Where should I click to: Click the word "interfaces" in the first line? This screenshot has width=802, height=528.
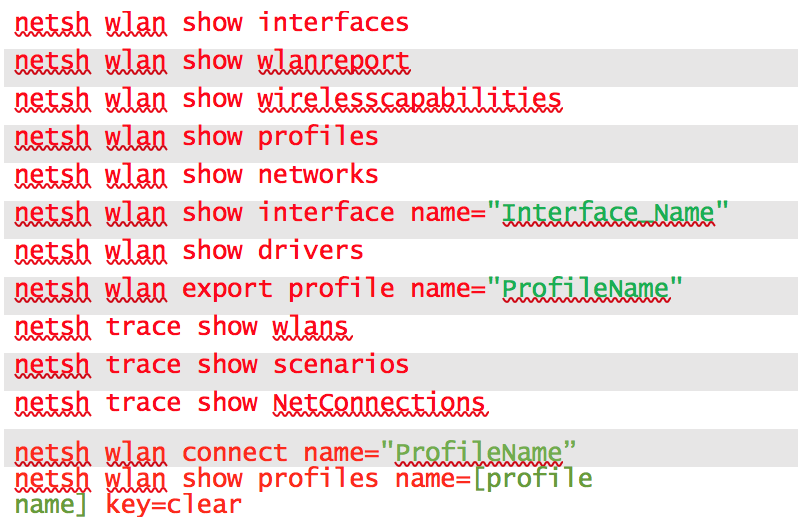click(x=333, y=23)
